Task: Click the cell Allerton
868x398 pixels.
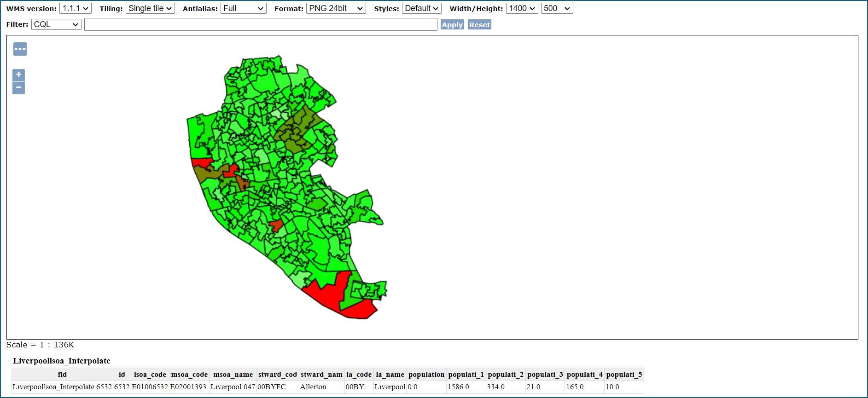Action: tap(321, 387)
